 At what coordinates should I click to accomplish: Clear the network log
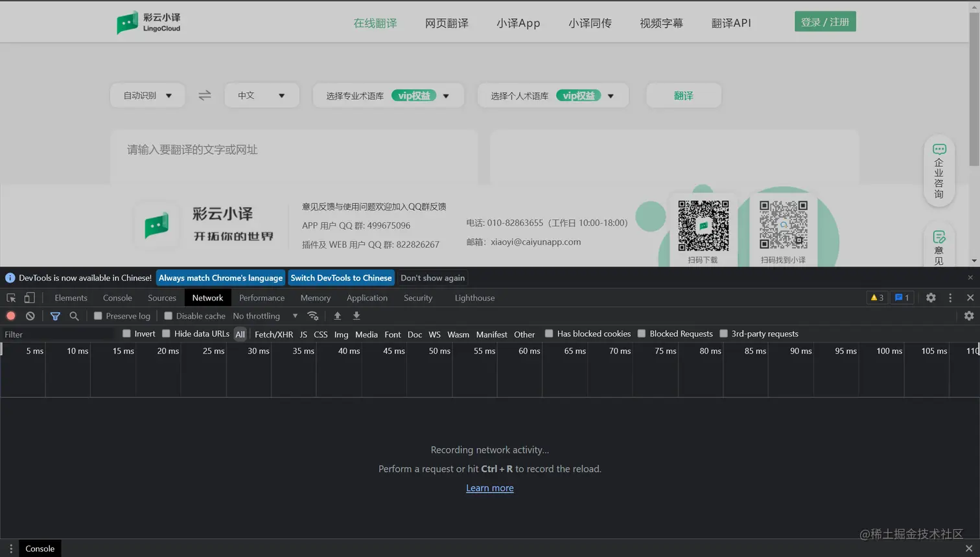30,316
